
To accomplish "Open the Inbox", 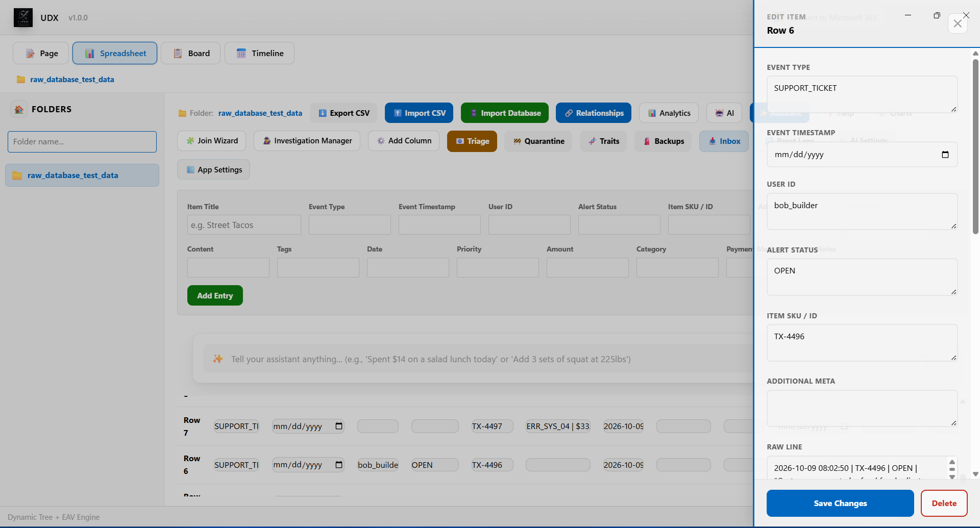I will coord(724,141).
